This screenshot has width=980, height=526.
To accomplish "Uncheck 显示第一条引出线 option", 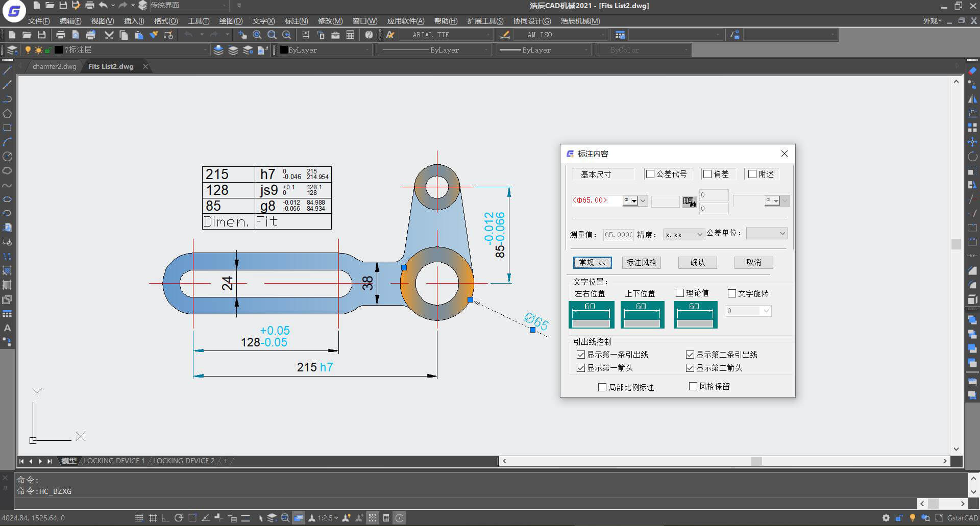I will click(580, 355).
